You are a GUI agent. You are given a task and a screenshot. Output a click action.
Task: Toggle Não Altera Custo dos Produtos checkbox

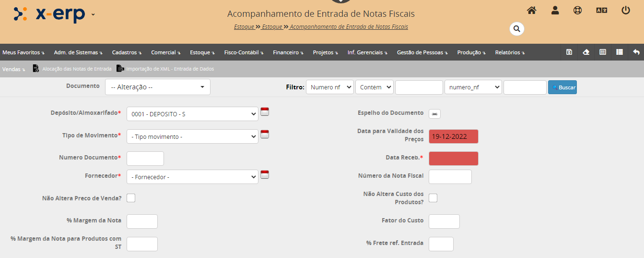pyautogui.click(x=433, y=198)
